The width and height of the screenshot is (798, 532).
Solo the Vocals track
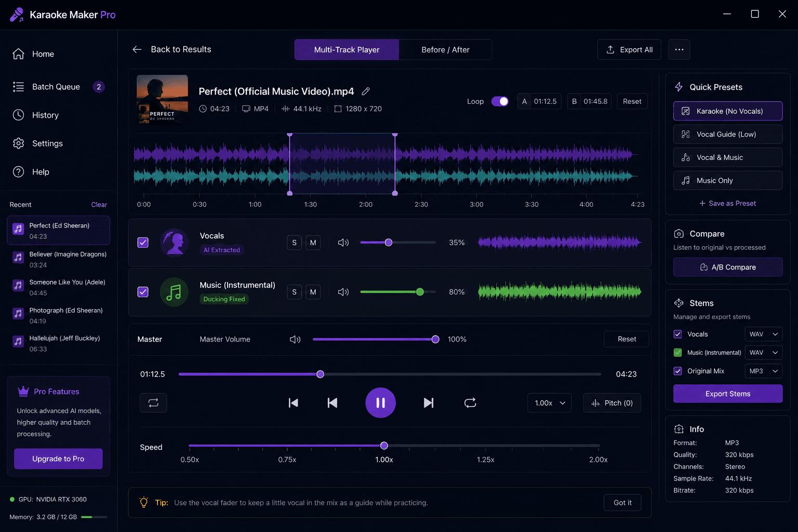click(x=295, y=243)
